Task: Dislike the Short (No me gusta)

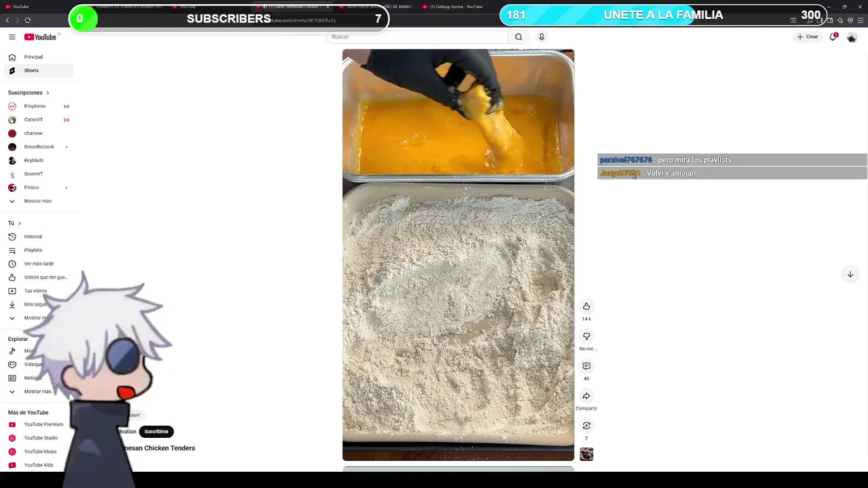Action: click(587, 336)
